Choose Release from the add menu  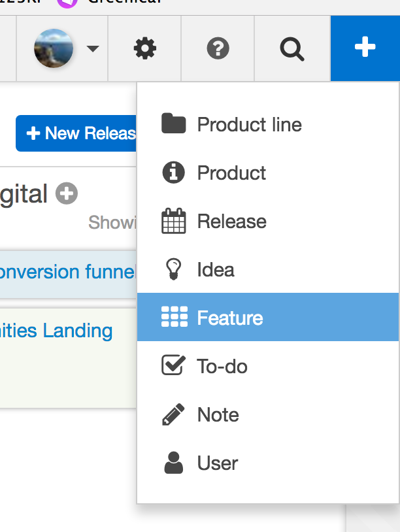[232, 221]
